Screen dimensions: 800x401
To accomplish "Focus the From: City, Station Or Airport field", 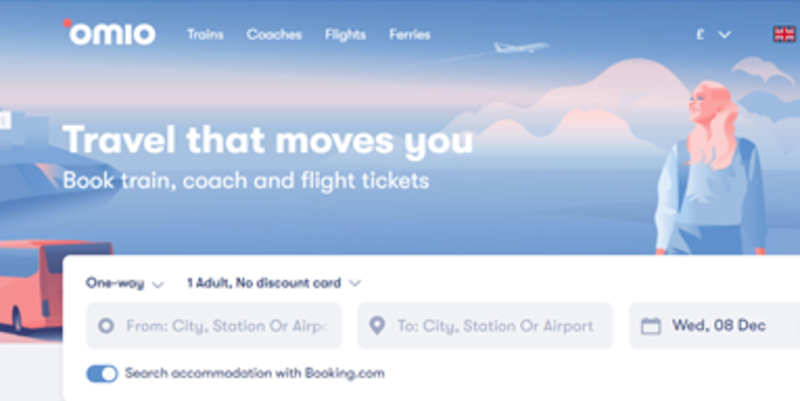I will [x=214, y=325].
